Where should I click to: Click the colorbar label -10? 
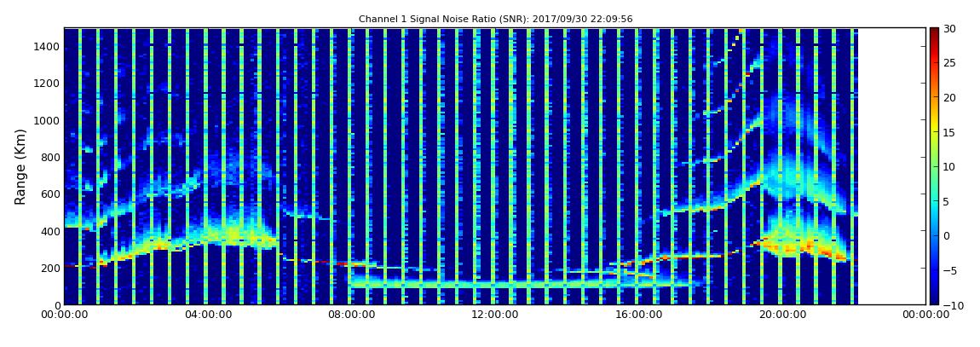pos(953,306)
